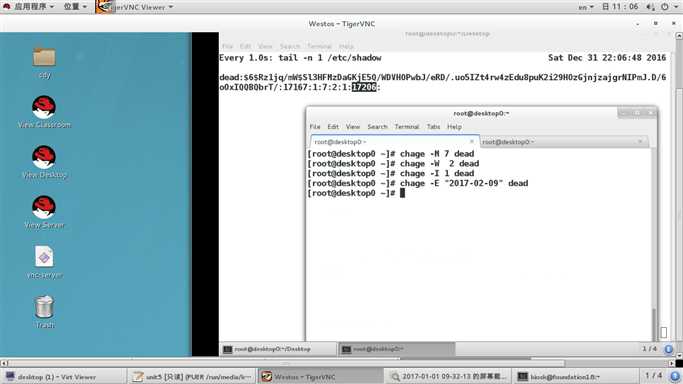Open unit5 PUER taskbar window
The height and width of the screenshot is (384, 683).
(192, 377)
